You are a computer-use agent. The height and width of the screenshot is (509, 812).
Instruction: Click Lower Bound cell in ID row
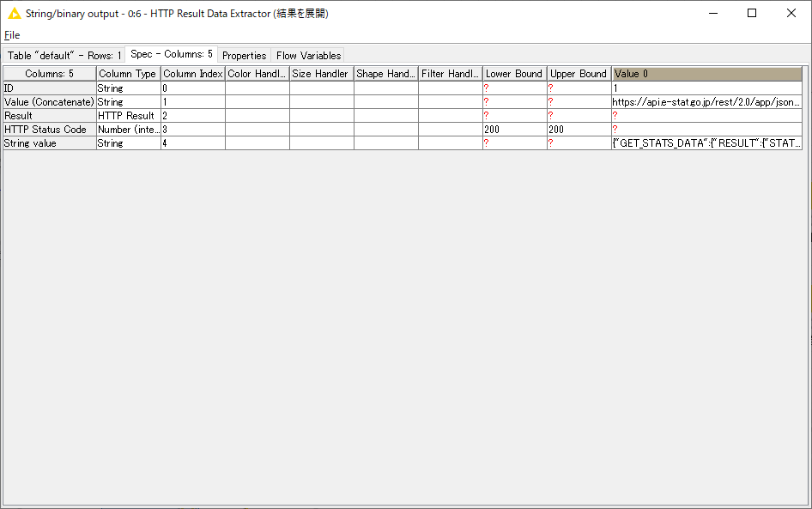coord(515,88)
